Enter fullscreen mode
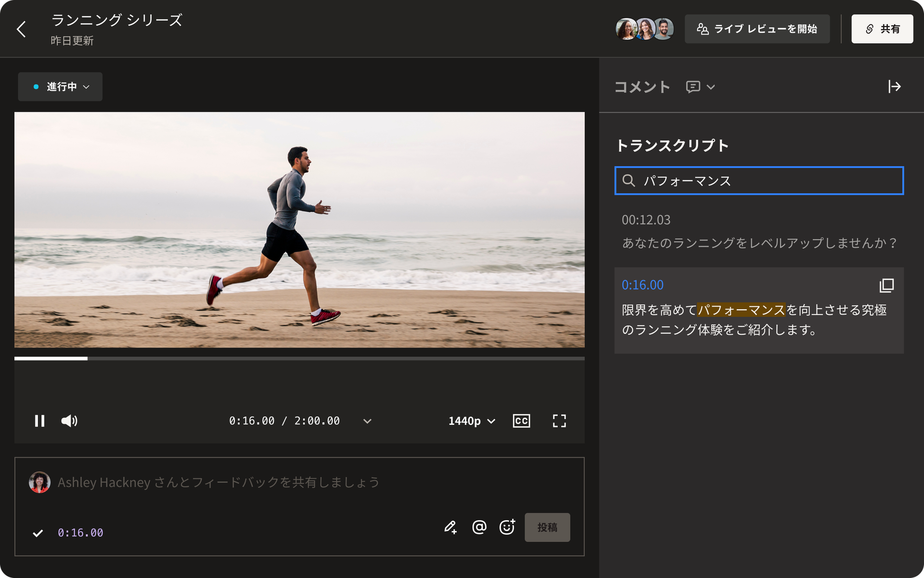 [559, 420]
